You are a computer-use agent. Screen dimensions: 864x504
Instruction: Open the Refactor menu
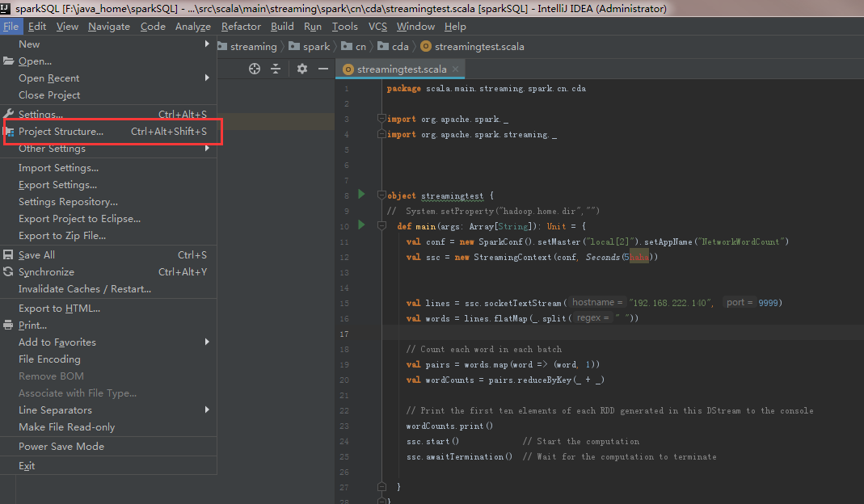click(241, 27)
